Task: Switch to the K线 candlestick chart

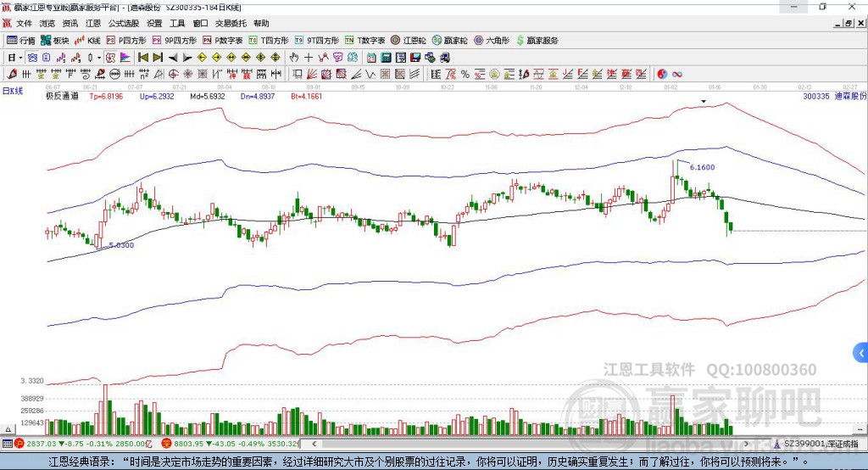Action: (87, 41)
